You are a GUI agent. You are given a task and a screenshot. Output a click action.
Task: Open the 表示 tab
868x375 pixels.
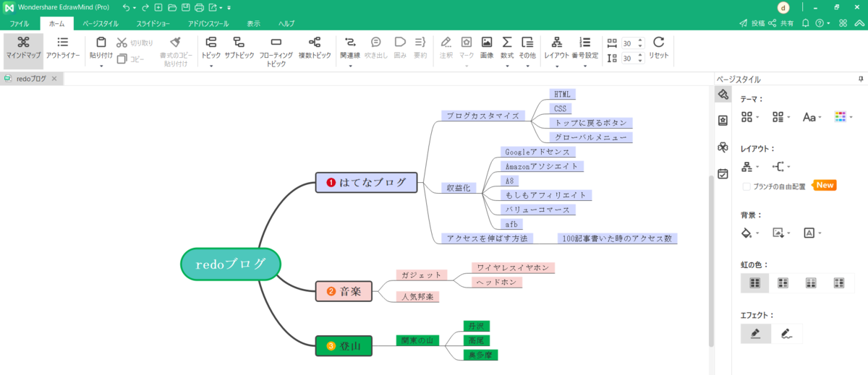(x=253, y=23)
